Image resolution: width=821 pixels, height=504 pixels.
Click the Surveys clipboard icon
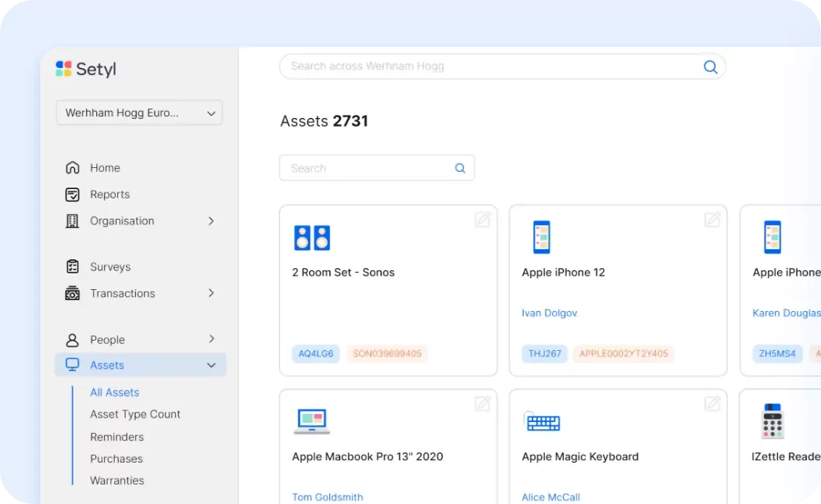tap(72, 266)
